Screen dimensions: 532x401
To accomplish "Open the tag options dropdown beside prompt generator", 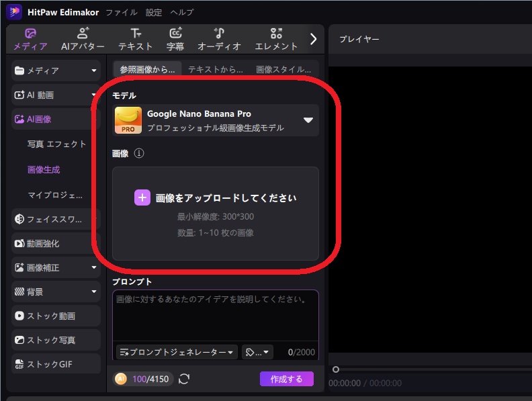I will click(257, 352).
